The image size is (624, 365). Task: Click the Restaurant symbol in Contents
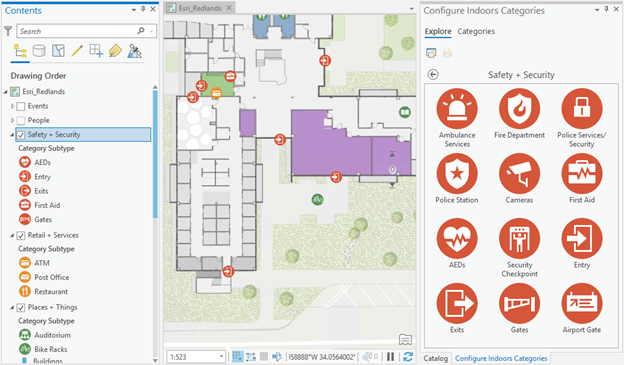[x=25, y=291]
